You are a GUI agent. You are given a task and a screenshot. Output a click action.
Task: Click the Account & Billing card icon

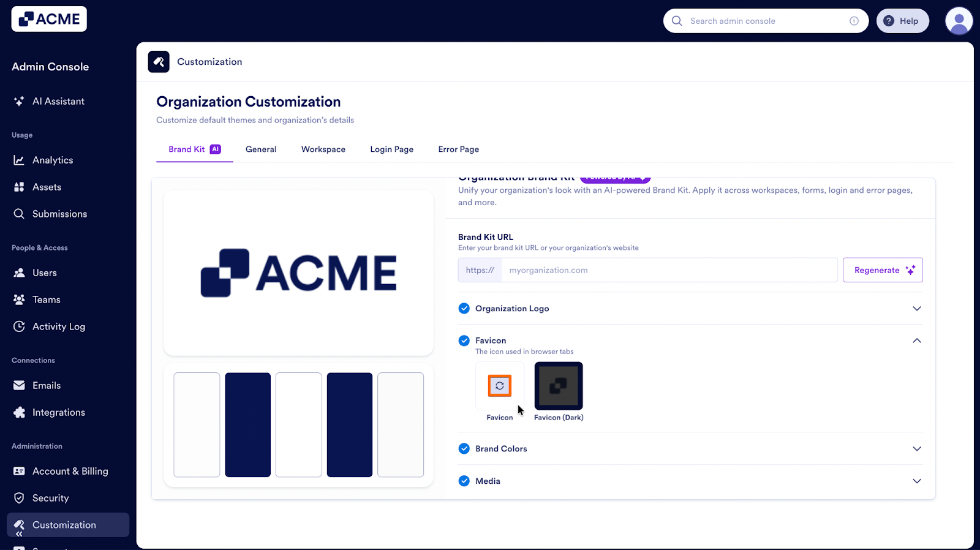19,471
